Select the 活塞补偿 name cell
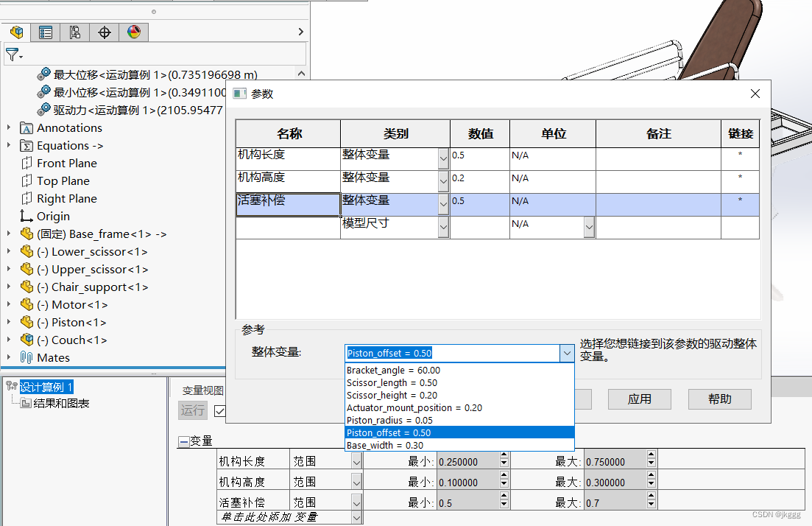 (x=288, y=204)
